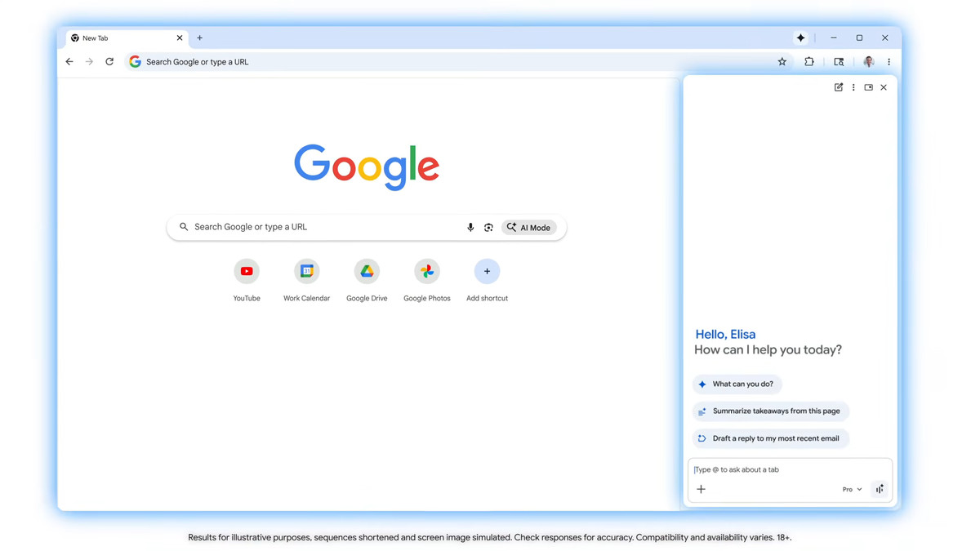Open Gemini panel more options menu
Screen dimensions: 980x551
(853, 87)
